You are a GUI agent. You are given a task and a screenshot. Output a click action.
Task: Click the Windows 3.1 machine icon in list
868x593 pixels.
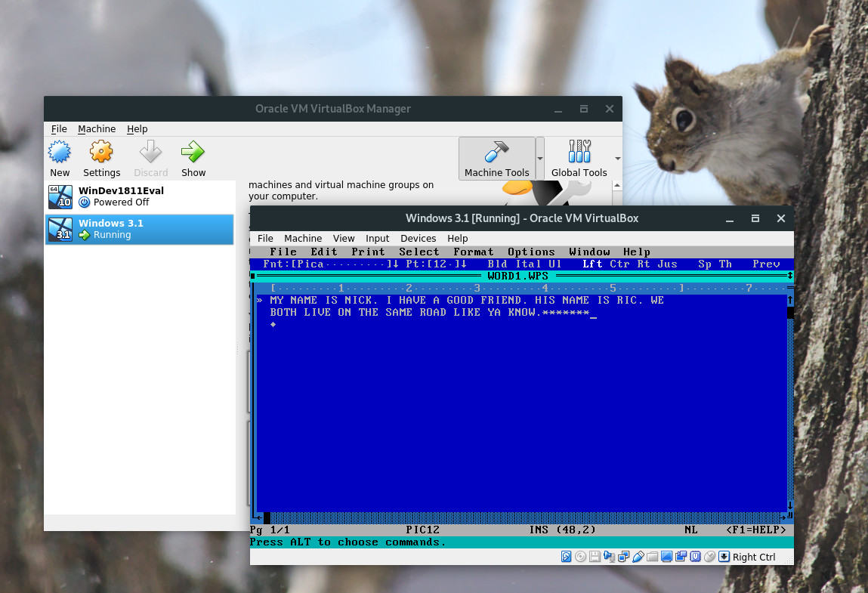pyautogui.click(x=60, y=229)
